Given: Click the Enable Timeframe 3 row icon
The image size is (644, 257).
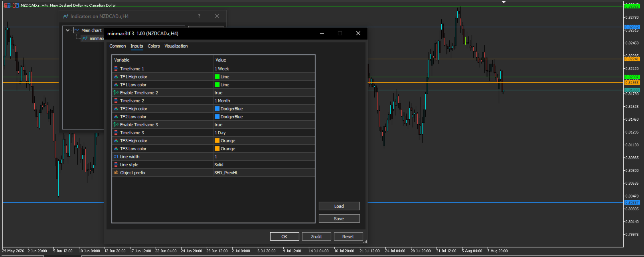Looking at the screenshot, I should click(x=116, y=125).
